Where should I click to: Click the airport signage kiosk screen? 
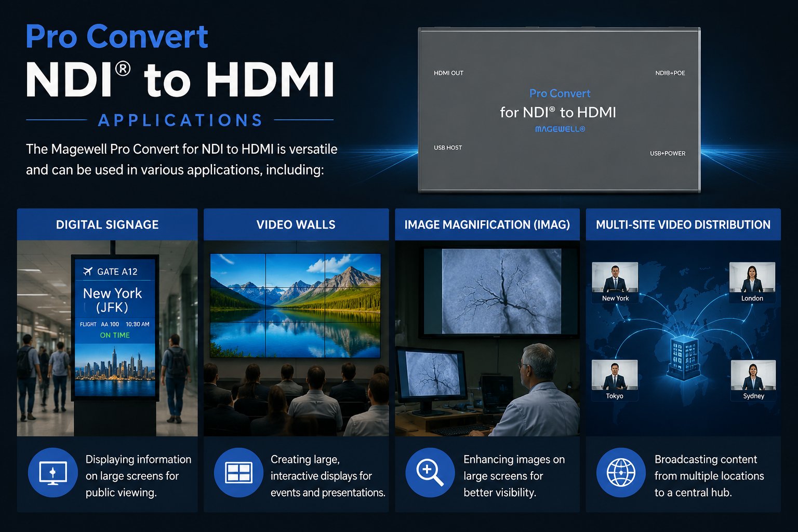coord(115,327)
